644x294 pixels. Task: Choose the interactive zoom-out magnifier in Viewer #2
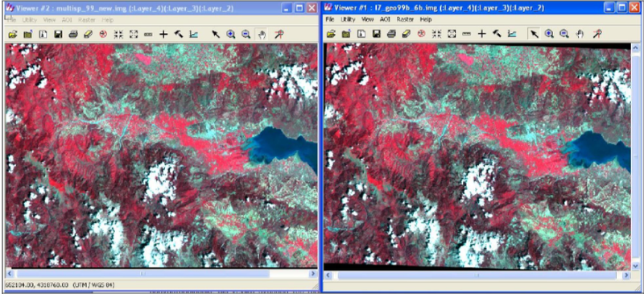click(246, 35)
